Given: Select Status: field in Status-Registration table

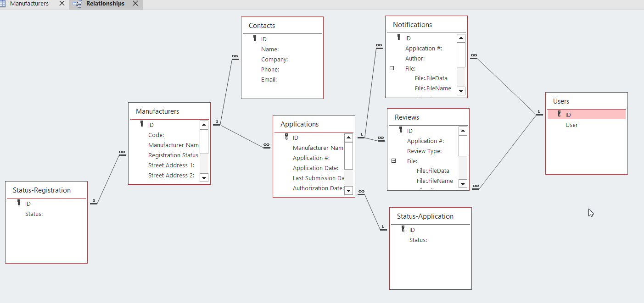Looking at the screenshot, I should coord(34,214).
